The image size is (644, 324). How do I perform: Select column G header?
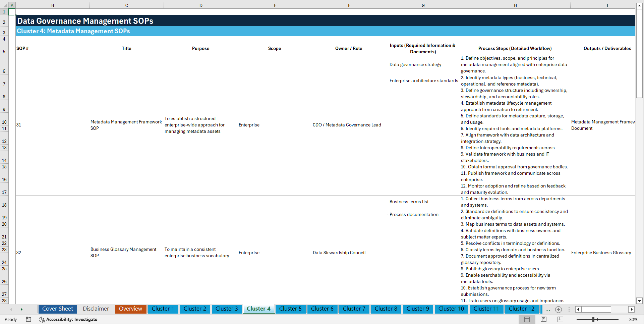coord(423,5)
